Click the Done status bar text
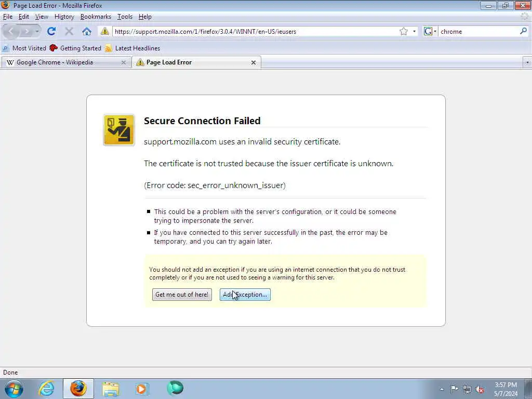Viewport: 532px width, 399px height. [10, 373]
